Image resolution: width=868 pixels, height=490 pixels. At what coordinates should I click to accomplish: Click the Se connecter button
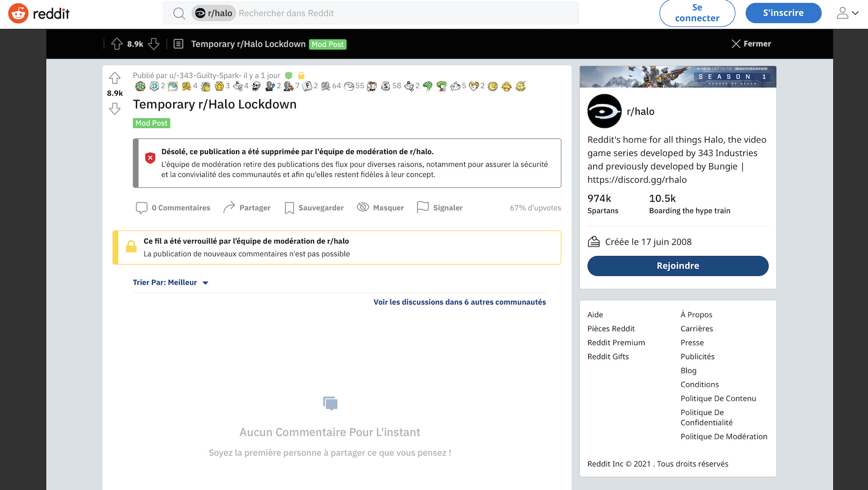697,13
